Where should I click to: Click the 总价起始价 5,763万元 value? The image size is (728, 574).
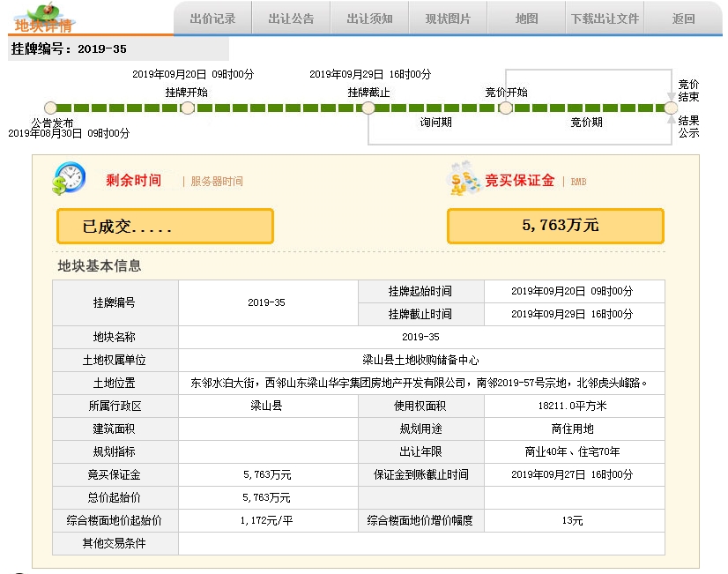tap(267, 497)
